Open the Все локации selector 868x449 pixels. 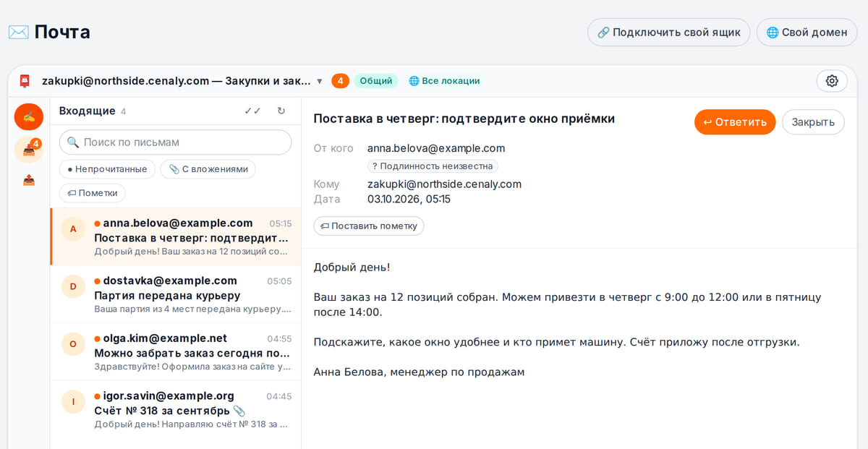pyautogui.click(x=444, y=81)
